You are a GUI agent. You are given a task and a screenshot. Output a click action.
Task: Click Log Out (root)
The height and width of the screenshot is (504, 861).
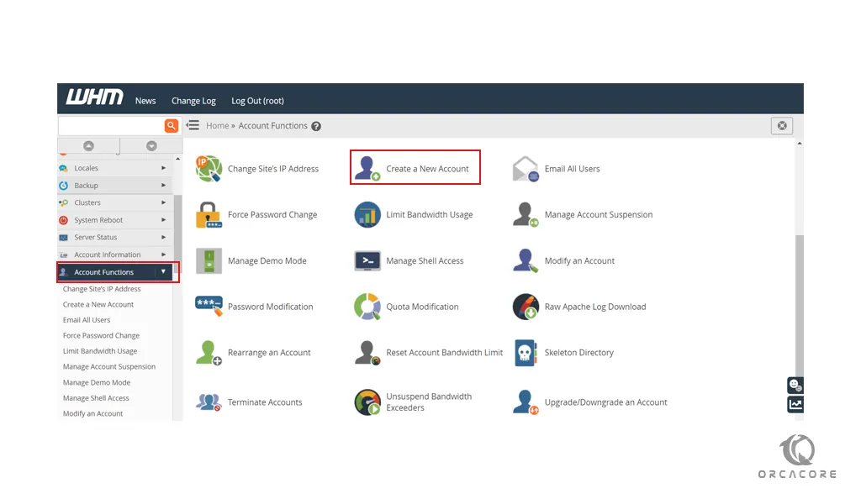[x=257, y=101]
